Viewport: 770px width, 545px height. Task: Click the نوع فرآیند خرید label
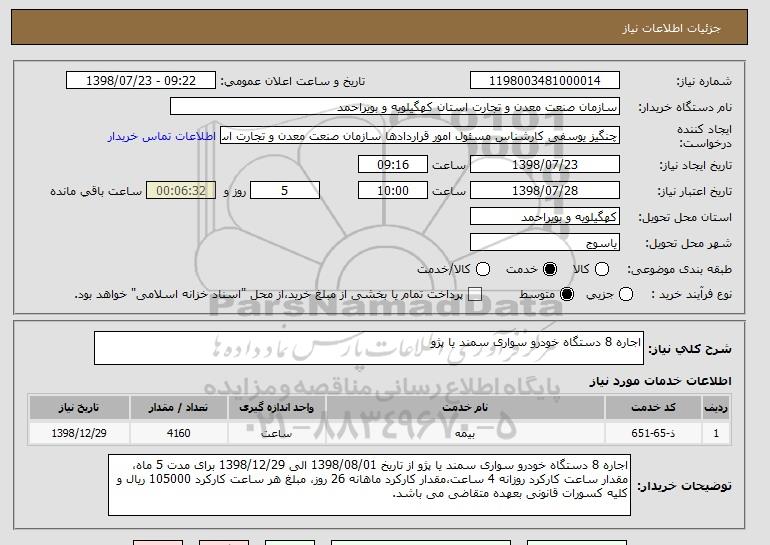click(x=691, y=294)
